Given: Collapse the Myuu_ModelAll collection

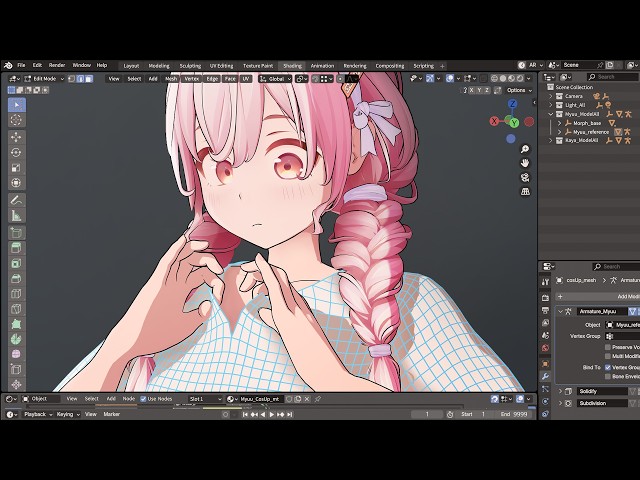Looking at the screenshot, I should [x=551, y=114].
